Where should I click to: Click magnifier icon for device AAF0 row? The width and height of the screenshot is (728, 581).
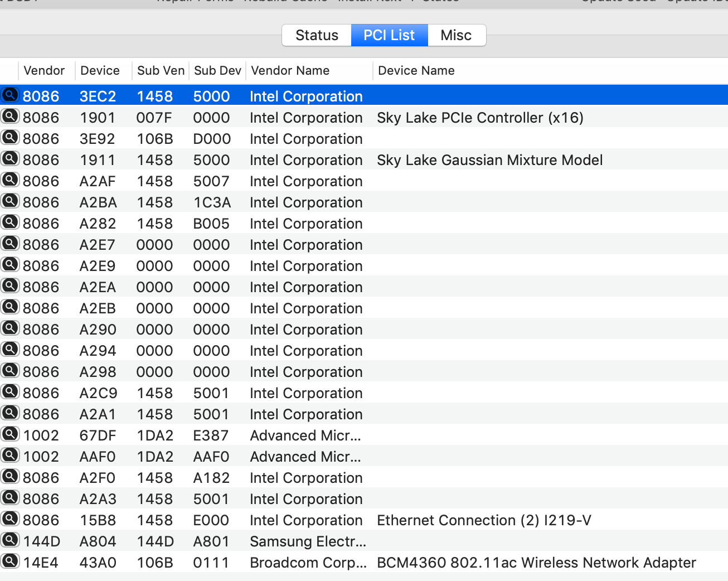point(10,455)
